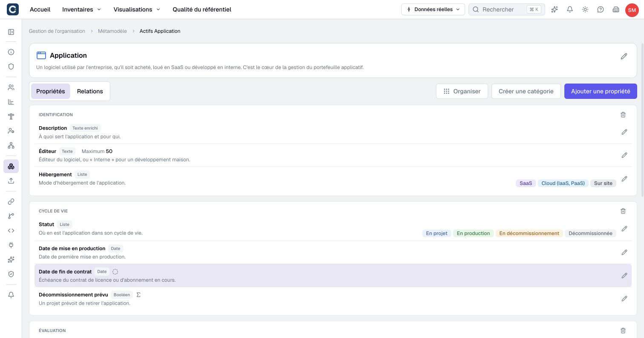Click the app logo in the top-left corner
644x338 pixels.
(13, 9)
